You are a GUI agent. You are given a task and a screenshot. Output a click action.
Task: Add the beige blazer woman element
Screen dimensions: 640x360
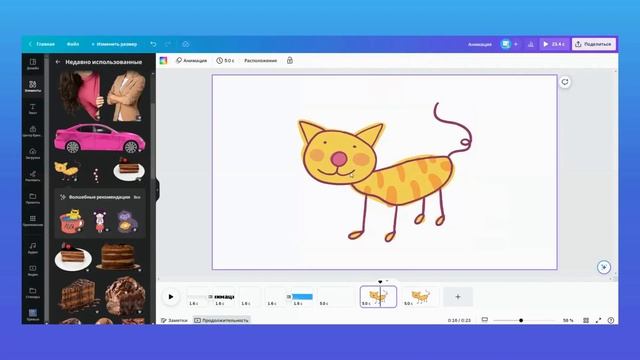click(126, 96)
